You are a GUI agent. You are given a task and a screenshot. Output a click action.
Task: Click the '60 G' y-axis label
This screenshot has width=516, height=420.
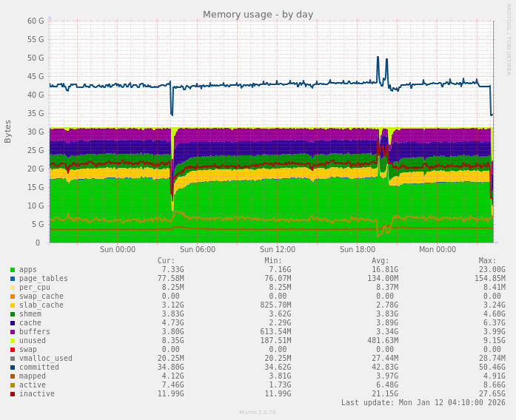[36, 21]
